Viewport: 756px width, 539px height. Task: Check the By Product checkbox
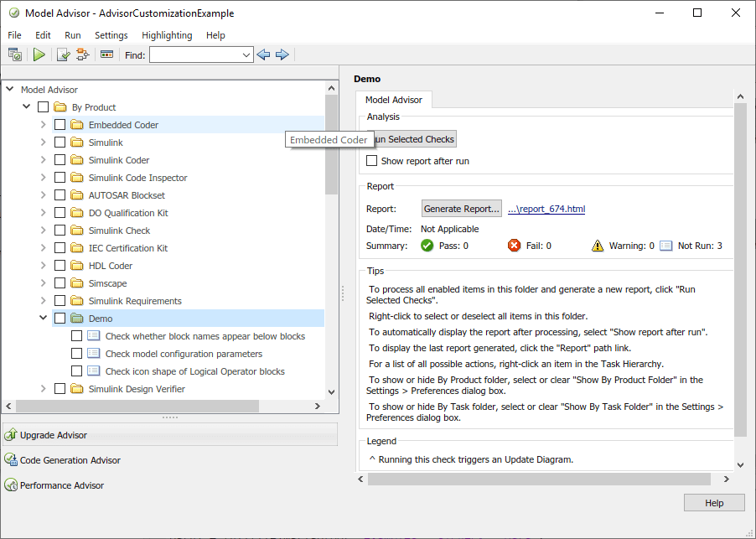click(x=43, y=107)
